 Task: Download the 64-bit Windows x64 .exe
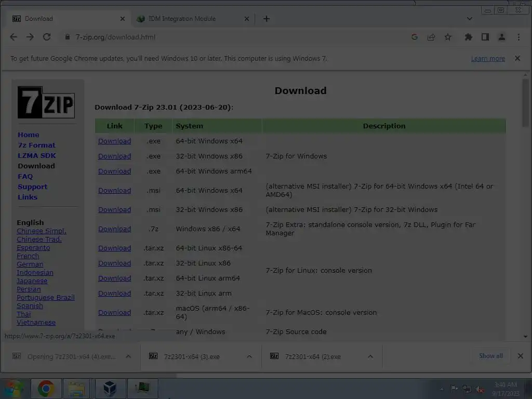pos(115,141)
